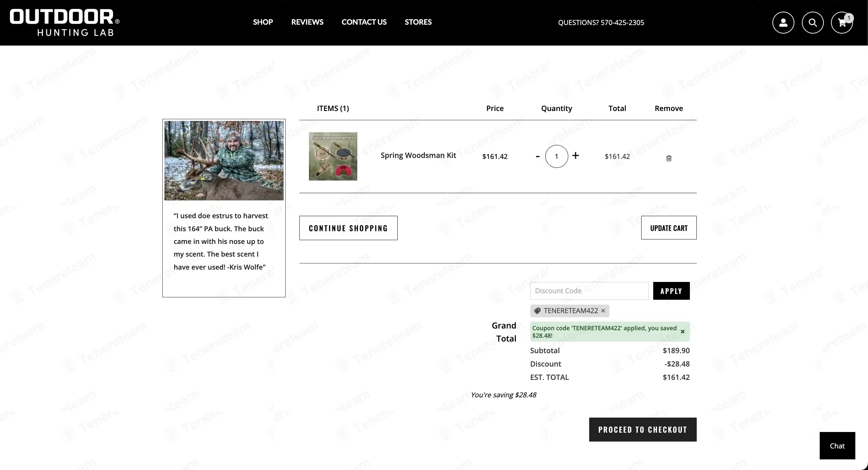868x470 pixels.
Task: Open the REVIEWS page
Action: pyautogui.click(x=307, y=22)
